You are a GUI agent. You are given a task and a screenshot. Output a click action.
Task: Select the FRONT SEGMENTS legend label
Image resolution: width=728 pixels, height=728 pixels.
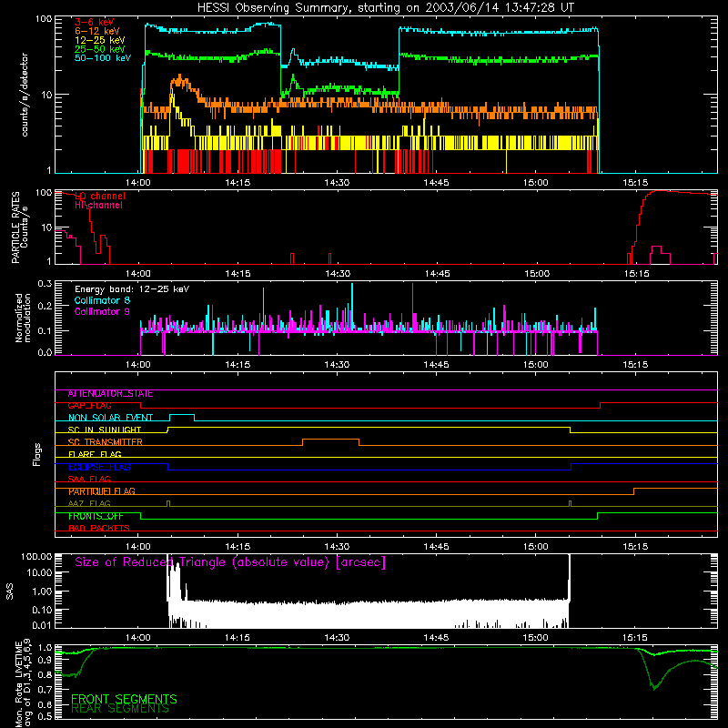coord(124,699)
